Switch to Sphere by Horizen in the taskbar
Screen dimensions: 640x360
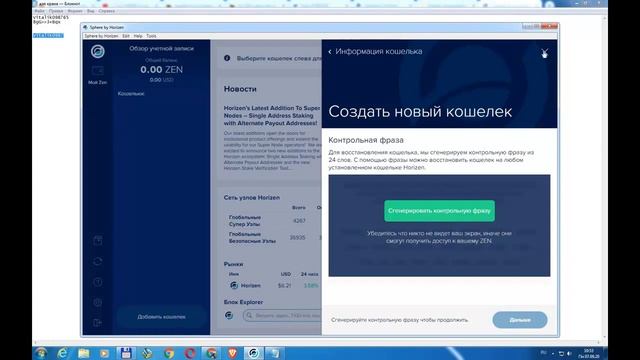253,353
